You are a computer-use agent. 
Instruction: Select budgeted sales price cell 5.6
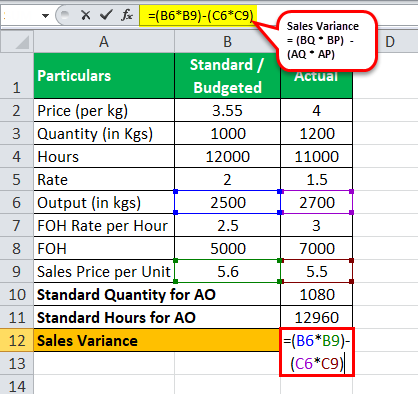[227, 271]
